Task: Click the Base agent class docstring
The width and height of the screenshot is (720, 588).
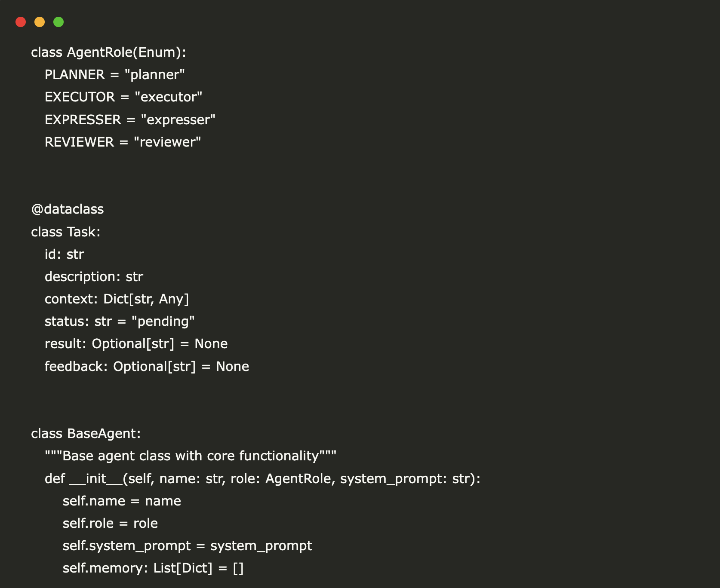Action: pyautogui.click(x=191, y=456)
